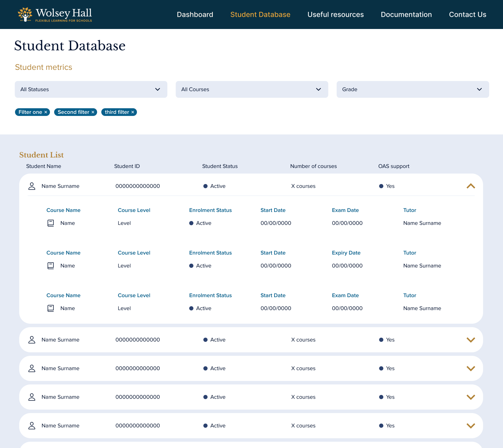Click the 'Student metrics' heading
This screenshot has height=448, width=503.
pos(44,67)
